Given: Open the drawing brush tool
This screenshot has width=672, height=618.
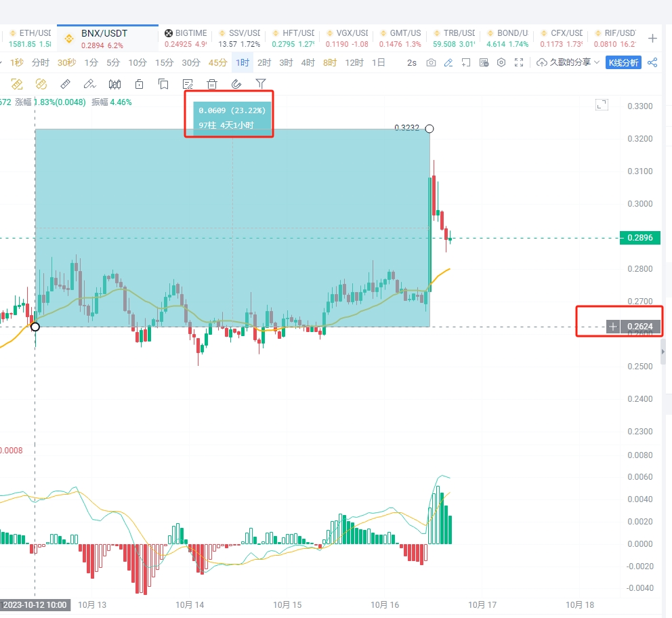Looking at the screenshot, I should (x=89, y=83).
